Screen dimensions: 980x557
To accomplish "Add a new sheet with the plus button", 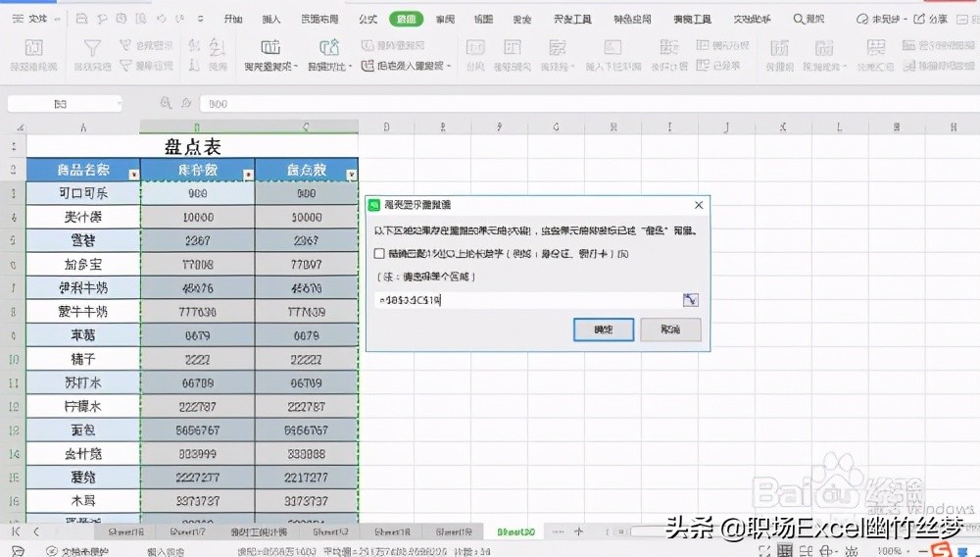I will coord(579,532).
